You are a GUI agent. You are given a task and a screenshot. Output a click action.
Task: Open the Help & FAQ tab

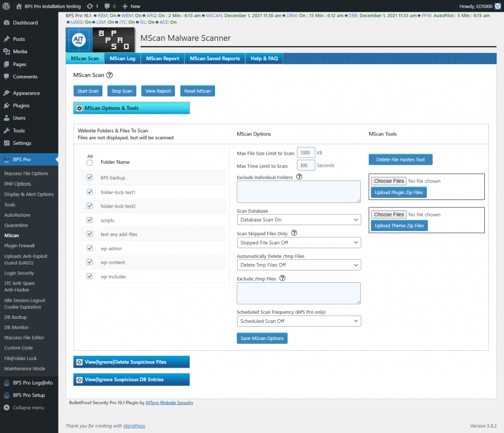pyautogui.click(x=264, y=58)
